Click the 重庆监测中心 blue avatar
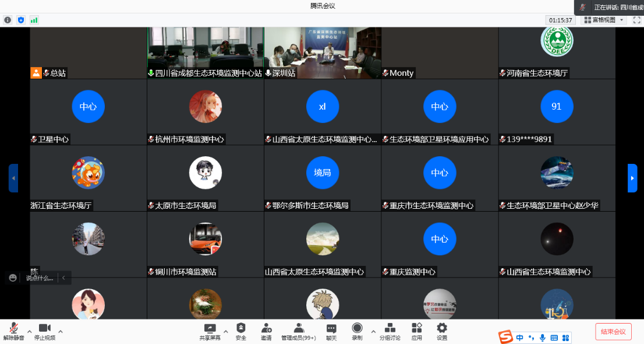Image resolution: width=644 pixels, height=344 pixels. pos(440,239)
